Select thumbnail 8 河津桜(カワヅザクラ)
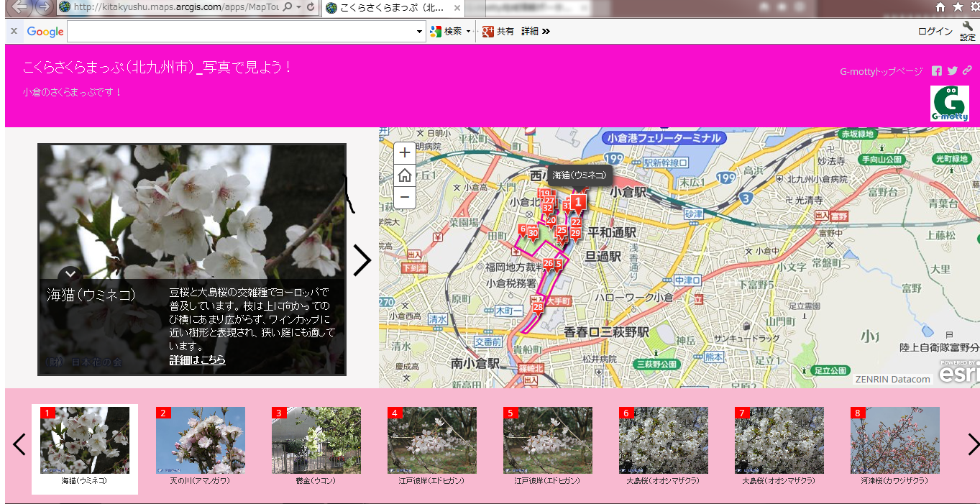 tap(894, 446)
